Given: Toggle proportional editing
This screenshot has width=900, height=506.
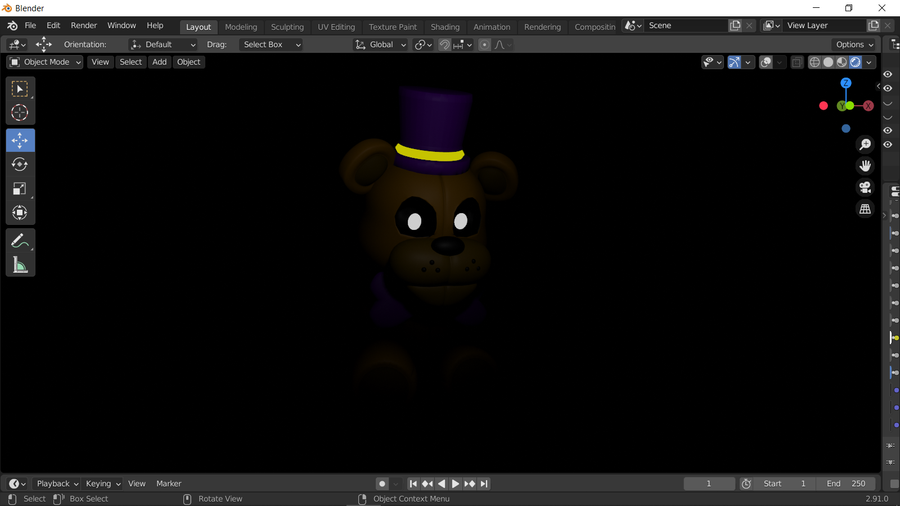Looking at the screenshot, I should (484, 44).
